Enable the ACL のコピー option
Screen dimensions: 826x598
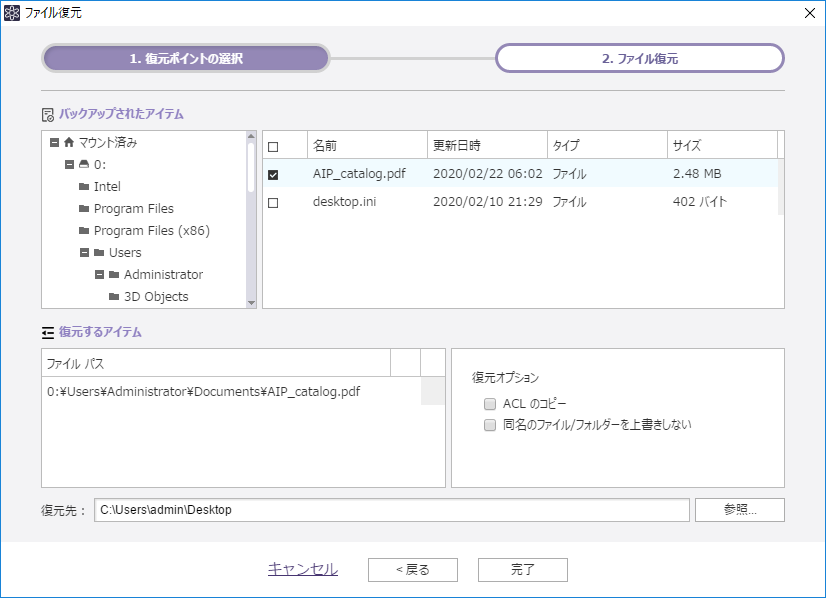pos(490,405)
